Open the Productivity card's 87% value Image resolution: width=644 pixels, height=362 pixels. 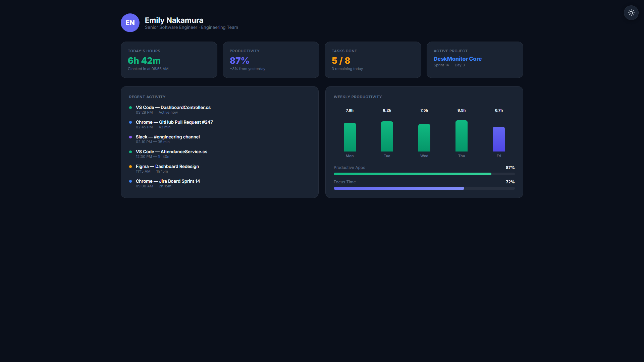point(239,61)
